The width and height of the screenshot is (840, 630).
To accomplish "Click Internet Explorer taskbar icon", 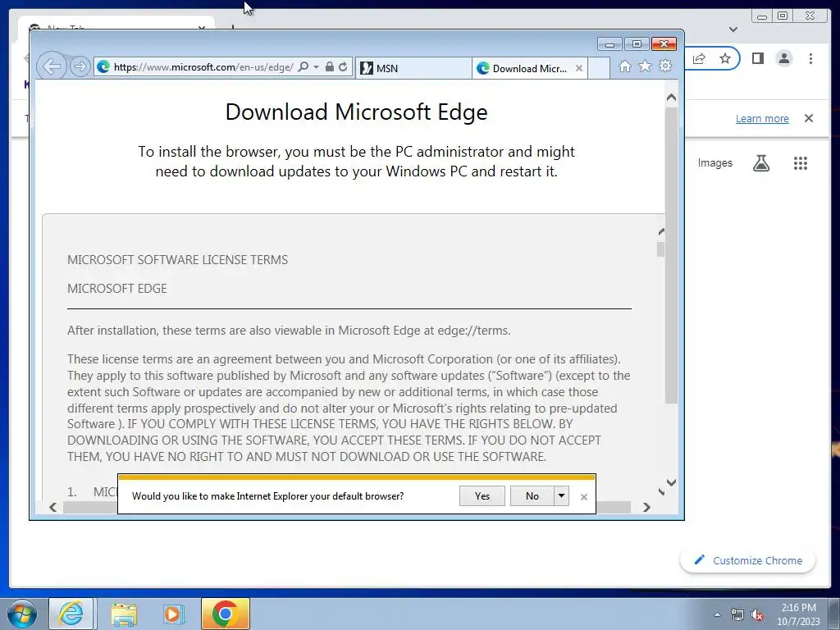I will (71, 614).
